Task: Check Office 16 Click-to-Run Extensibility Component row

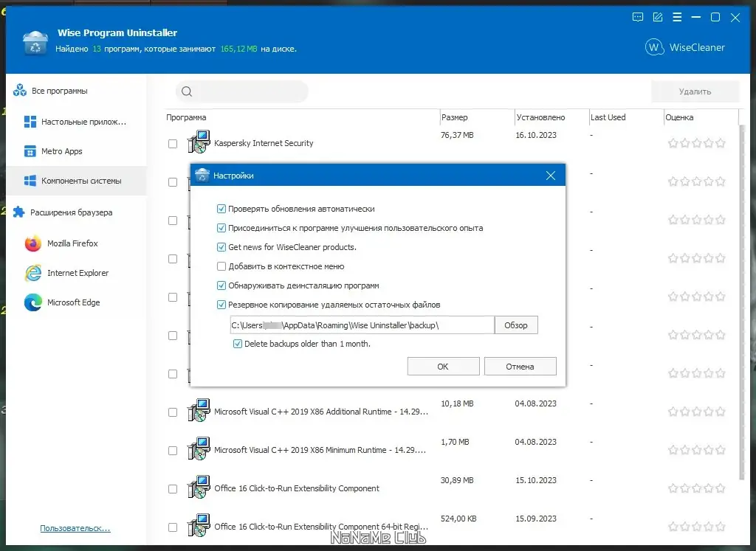Action: (x=173, y=489)
